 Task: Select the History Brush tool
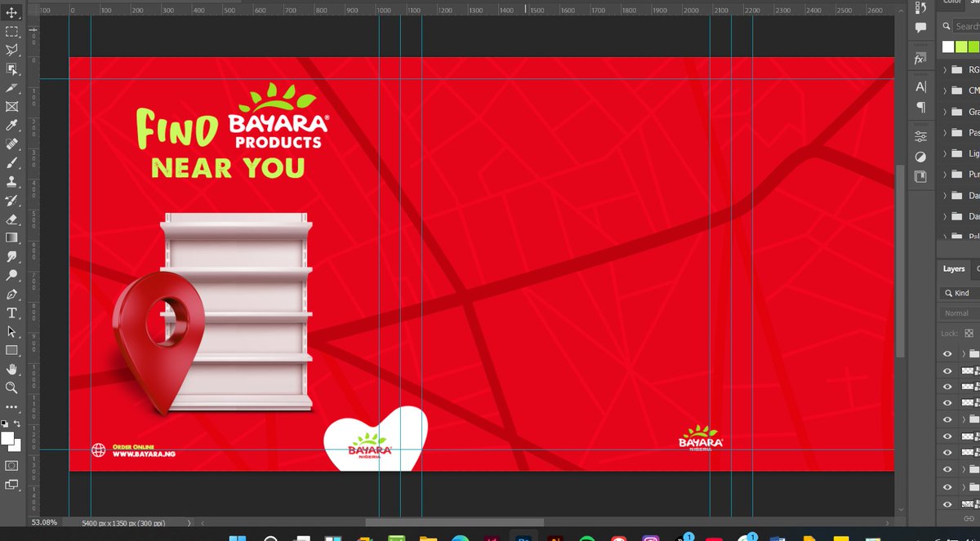click(11, 200)
